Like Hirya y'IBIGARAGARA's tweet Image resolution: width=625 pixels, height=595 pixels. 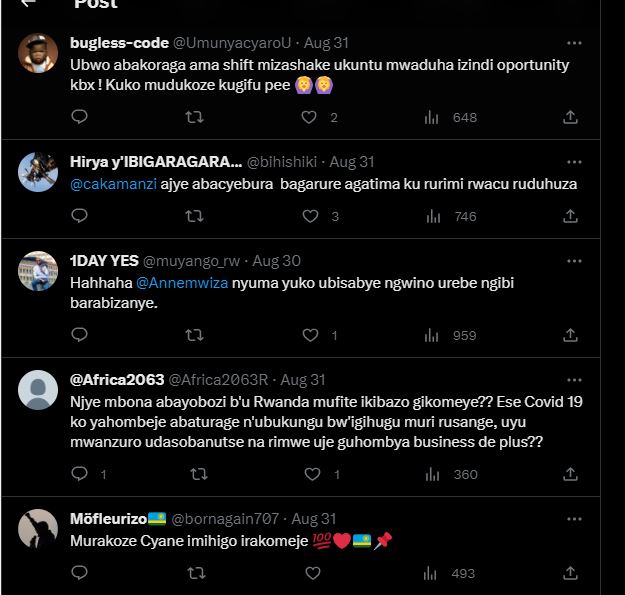click(x=310, y=216)
